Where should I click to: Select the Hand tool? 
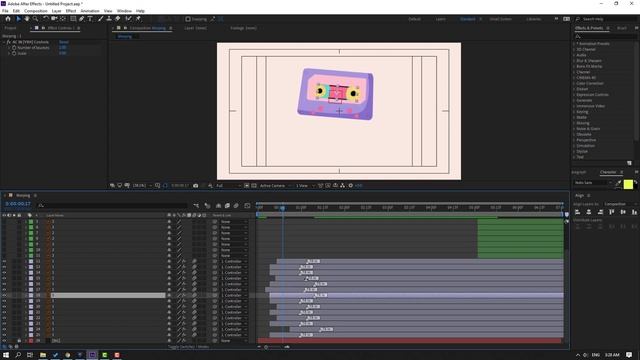coord(27,19)
